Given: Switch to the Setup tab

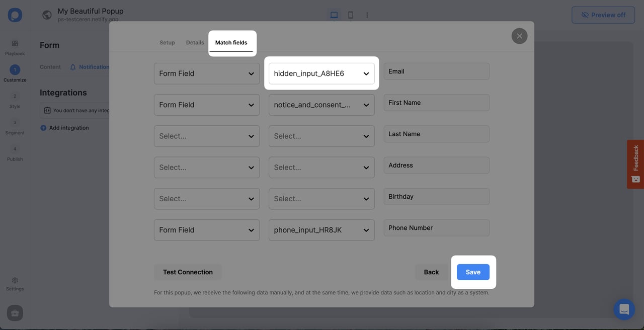Looking at the screenshot, I should tap(167, 43).
